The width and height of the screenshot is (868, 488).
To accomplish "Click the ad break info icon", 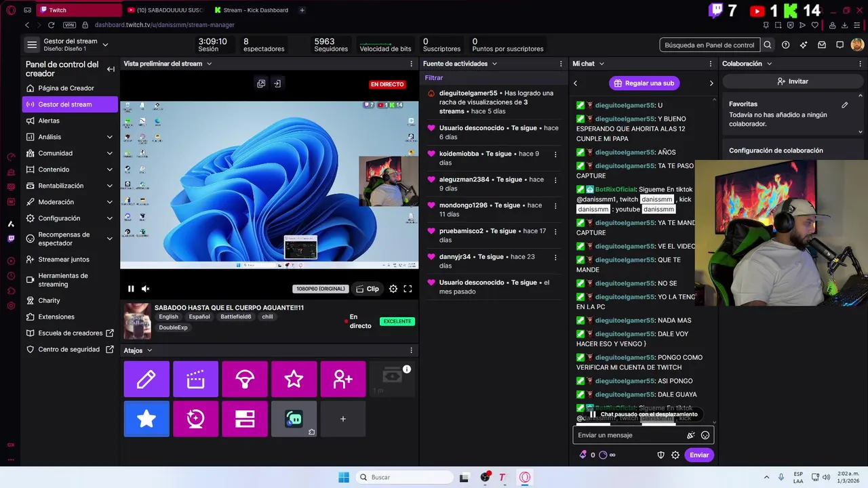I will tap(407, 369).
